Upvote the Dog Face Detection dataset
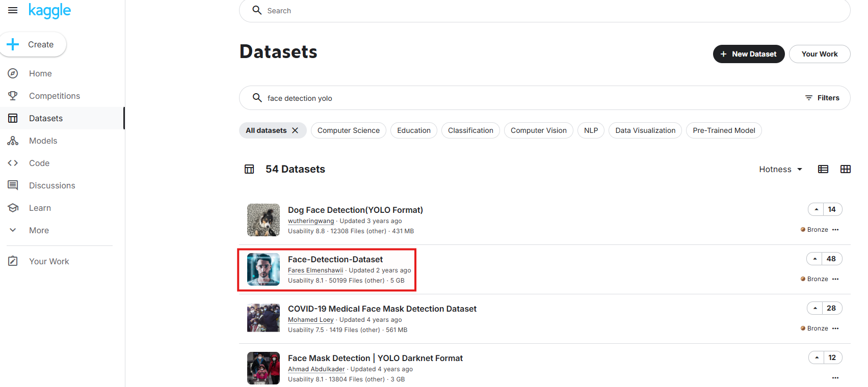 click(x=816, y=209)
